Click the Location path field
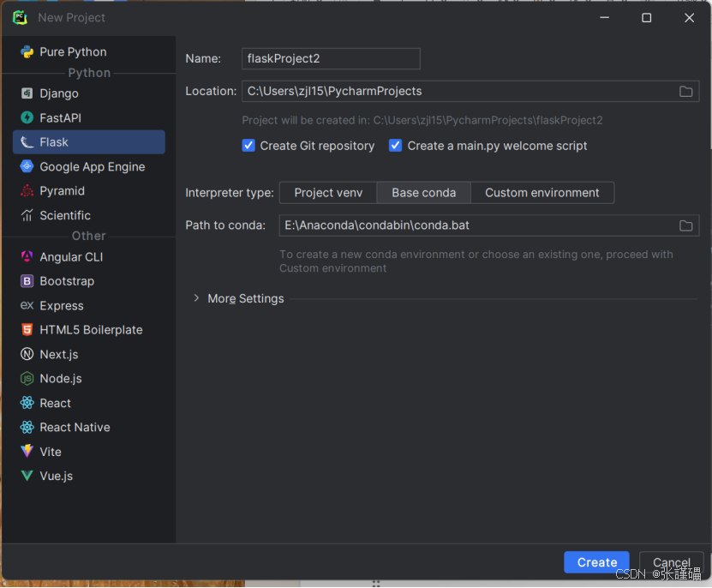712x588 pixels. 470,92
